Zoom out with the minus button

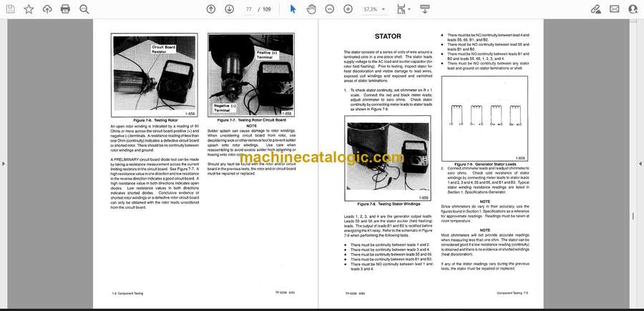coord(329,9)
